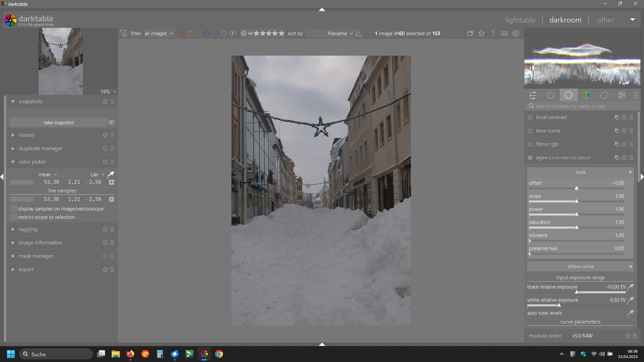This screenshot has height=362, width=644.
Task: Activate the color picker eyedropper tool
Action: [x=111, y=174]
